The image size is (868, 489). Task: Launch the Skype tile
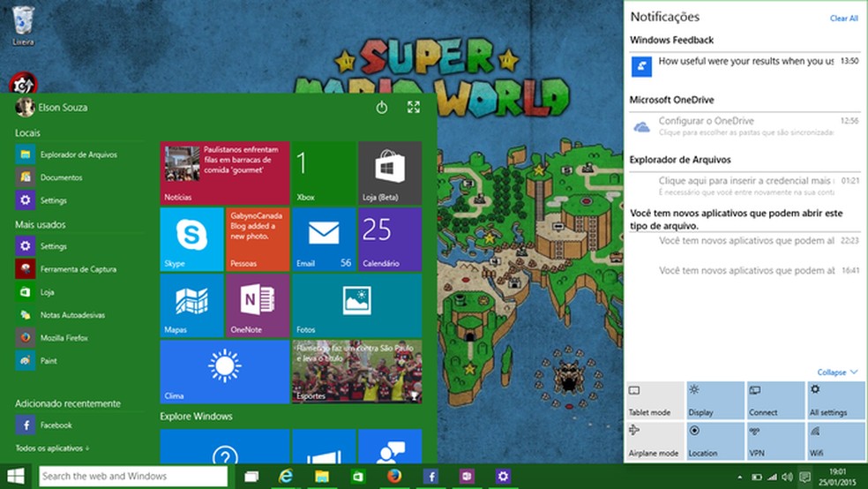[x=191, y=239]
